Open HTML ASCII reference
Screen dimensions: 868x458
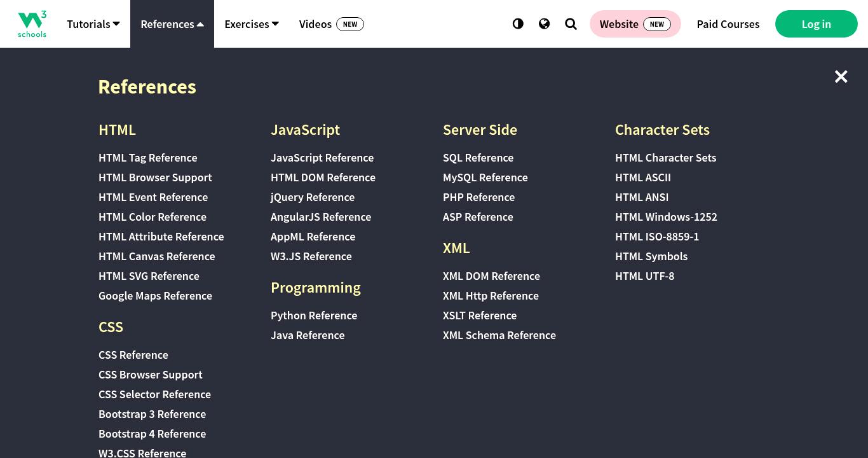(x=643, y=177)
